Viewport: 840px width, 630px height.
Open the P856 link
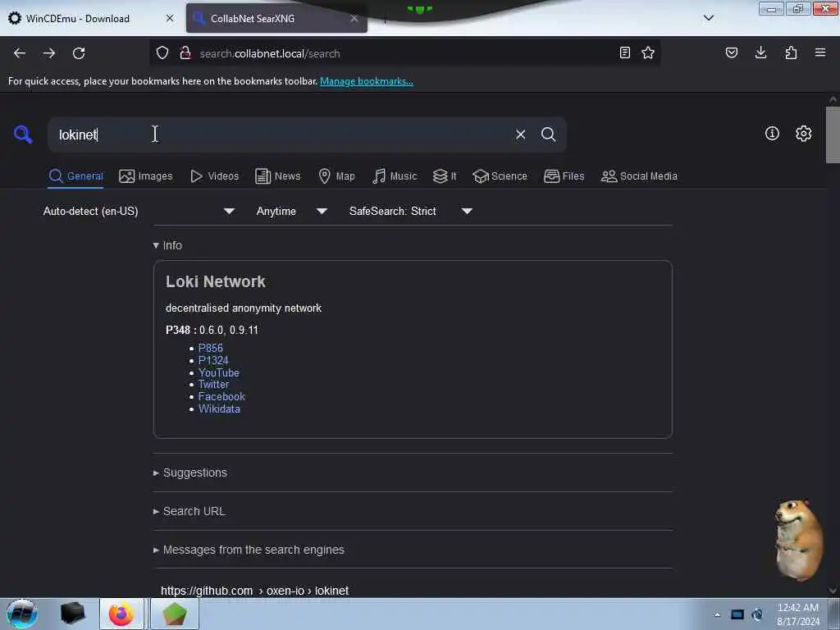(211, 348)
